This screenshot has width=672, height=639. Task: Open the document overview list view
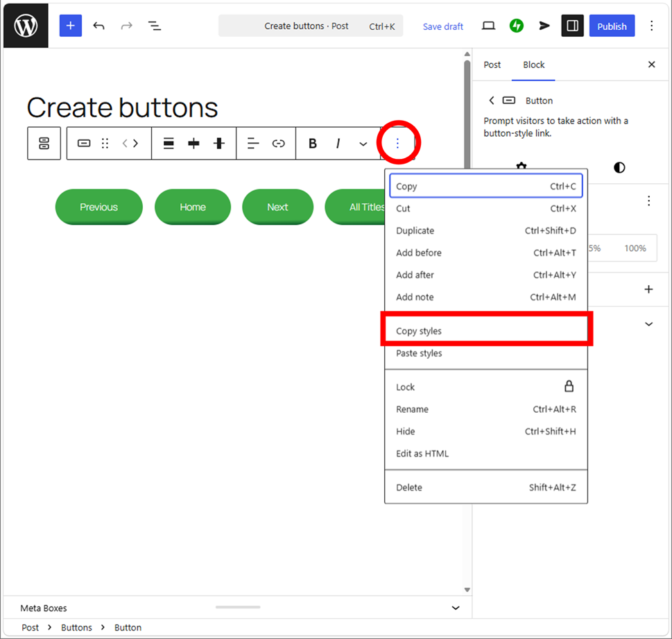pyautogui.click(x=154, y=26)
